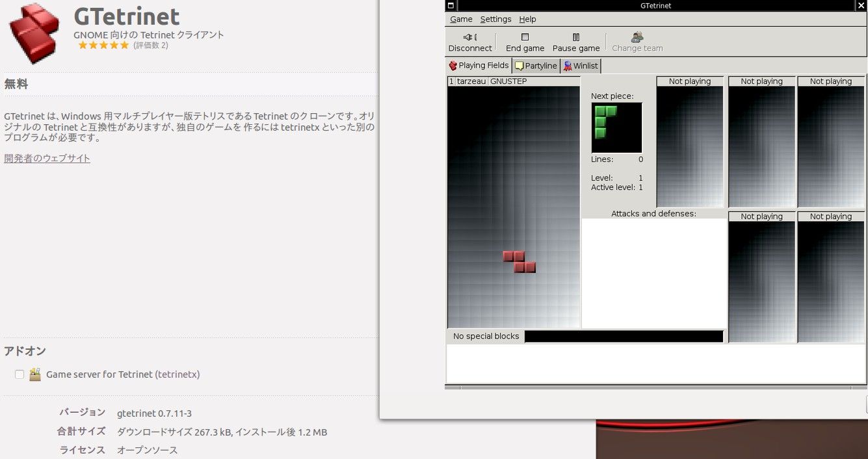Click the red blocks GTetrinet app icon
Viewport: 868px width, 459px height.
(34, 33)
